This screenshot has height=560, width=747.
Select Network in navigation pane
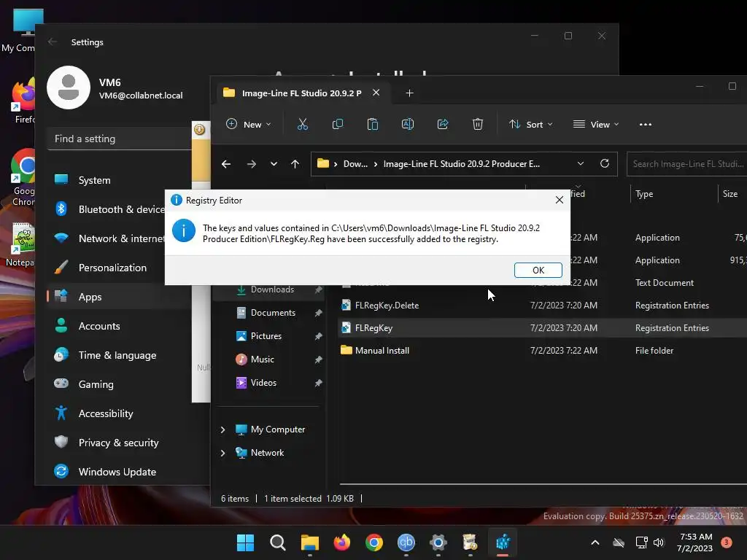pos(267,453)
